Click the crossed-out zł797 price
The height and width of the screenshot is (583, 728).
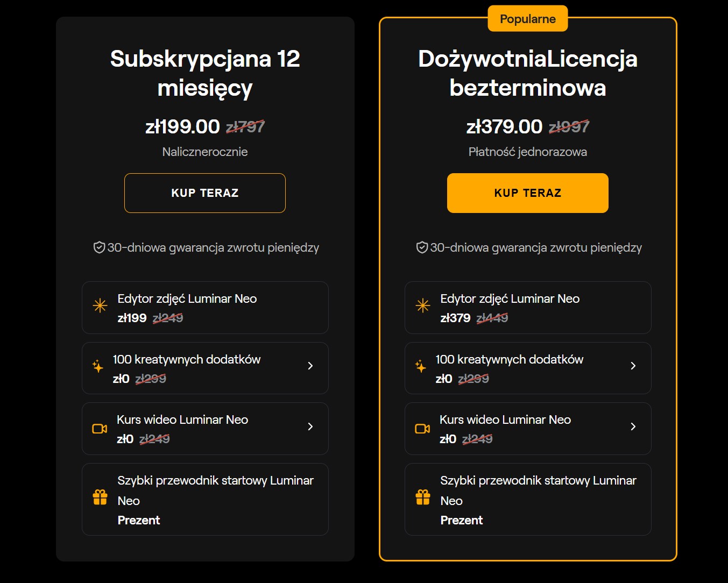pos(245,127)
